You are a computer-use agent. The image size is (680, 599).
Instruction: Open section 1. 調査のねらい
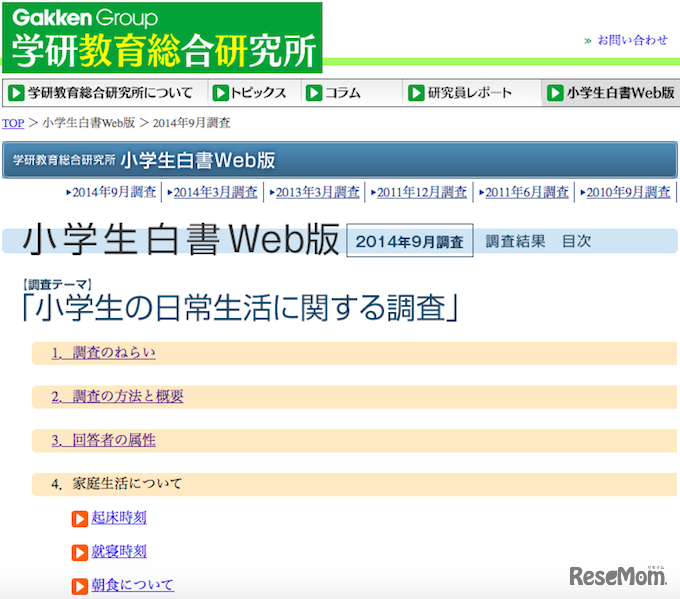(x=104, y=353)
